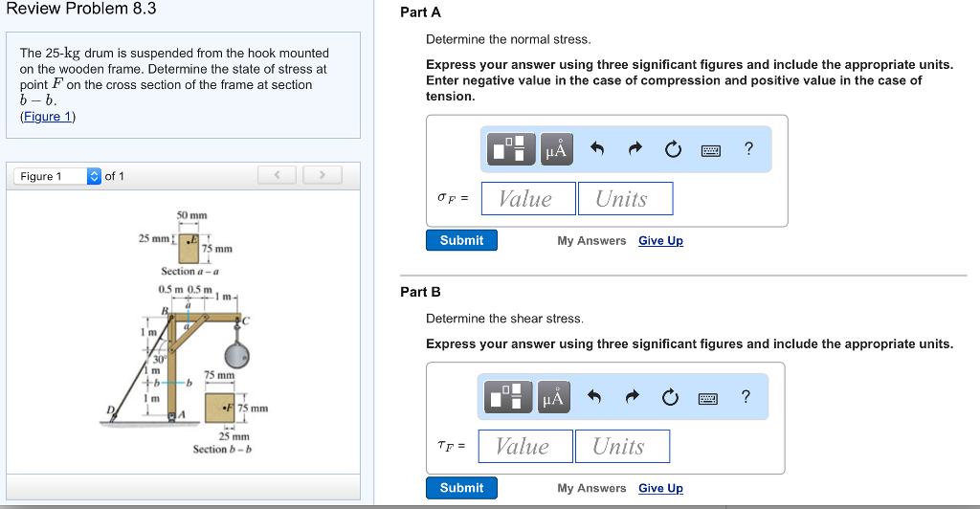Open the (Figure 1) link in the problem text
This screenshot has height=509, width=980.
point(48,116)
